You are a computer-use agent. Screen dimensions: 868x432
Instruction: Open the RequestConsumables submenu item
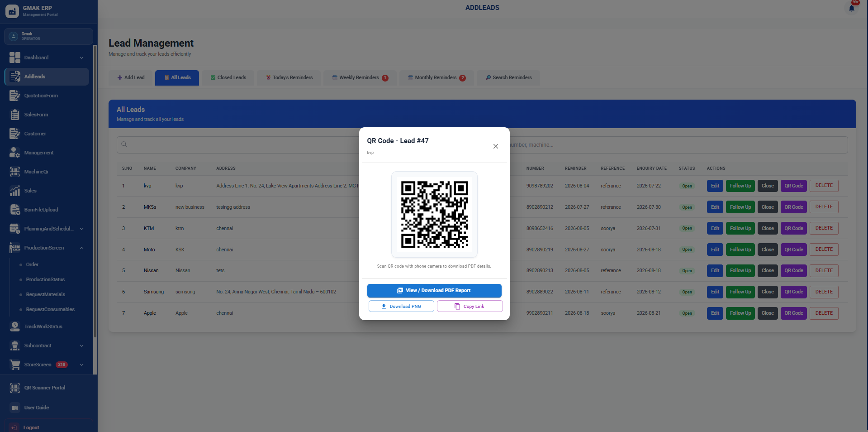50,309
